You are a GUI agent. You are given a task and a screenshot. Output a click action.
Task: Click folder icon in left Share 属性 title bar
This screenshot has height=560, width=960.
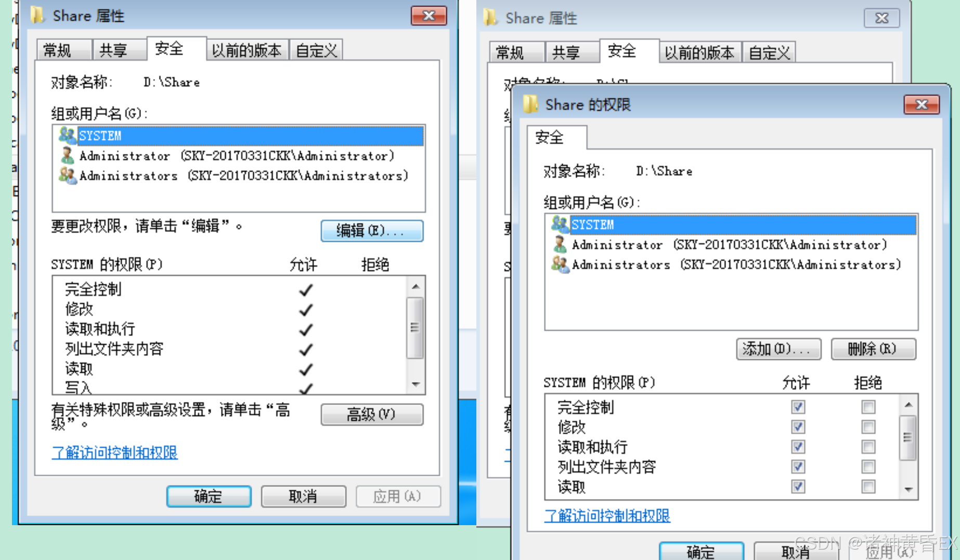point(37,15)
